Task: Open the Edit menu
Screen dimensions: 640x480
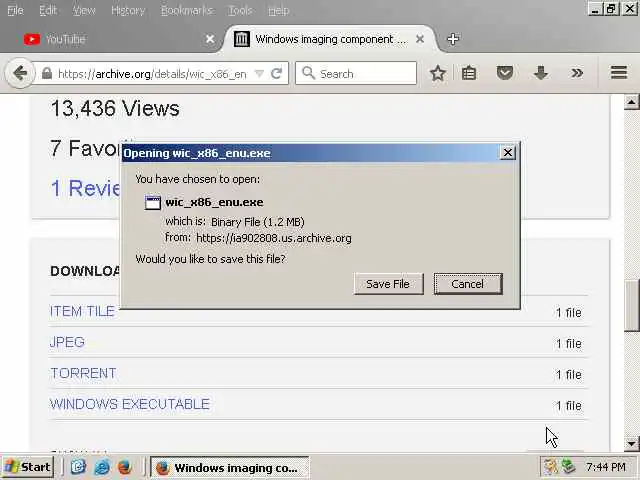Action: pos(48,10)
